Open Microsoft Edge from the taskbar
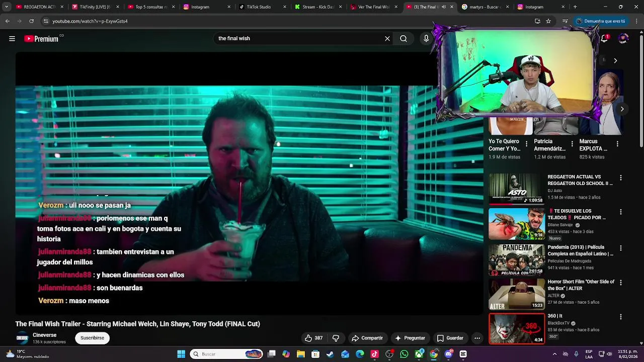This screenshot has height=362, width=644. 360,354
